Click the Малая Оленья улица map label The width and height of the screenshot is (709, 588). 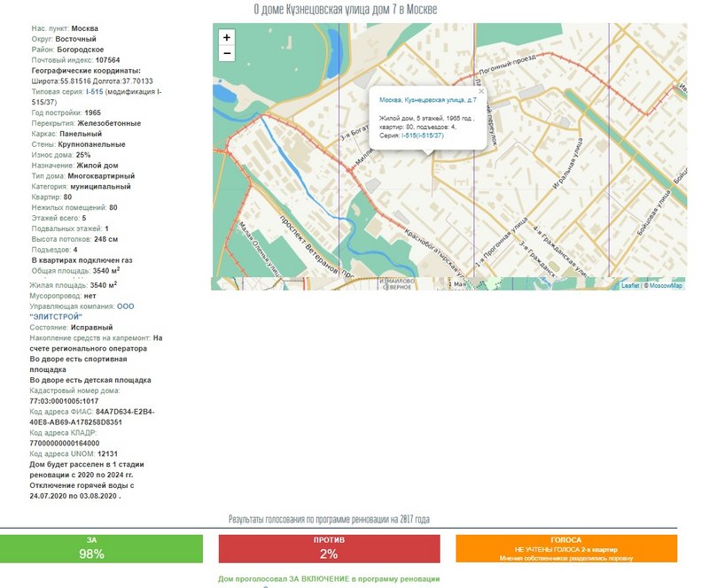259,249
